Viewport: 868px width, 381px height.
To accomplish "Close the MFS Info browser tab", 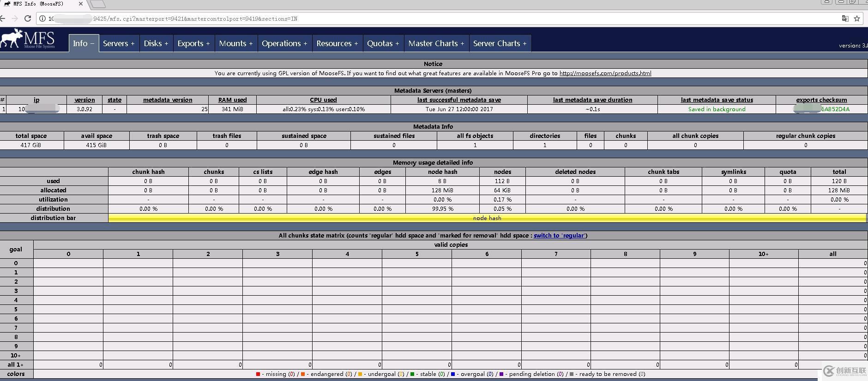I will pos(81,4).
